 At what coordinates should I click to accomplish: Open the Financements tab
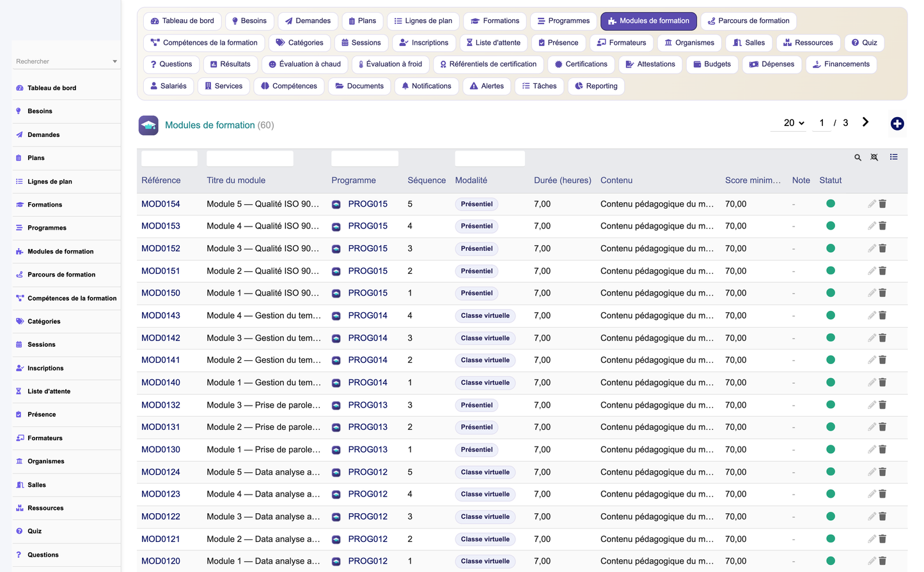click(x=841, y=64)
